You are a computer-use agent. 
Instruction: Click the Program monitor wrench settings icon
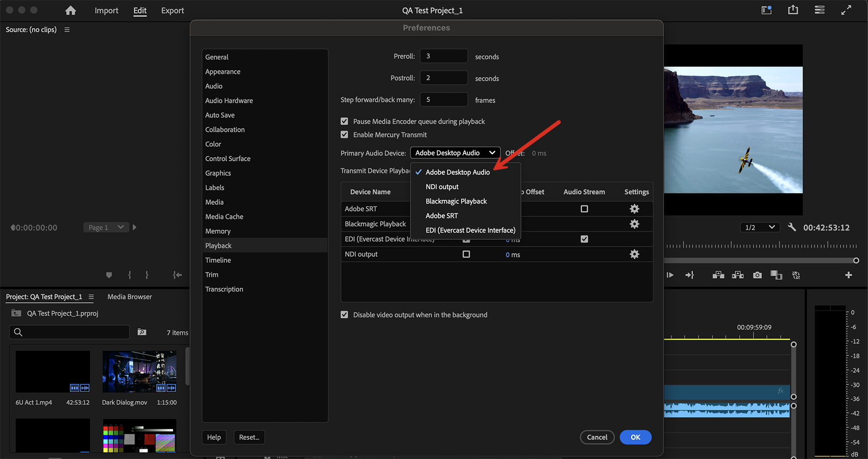click(791, 227)
